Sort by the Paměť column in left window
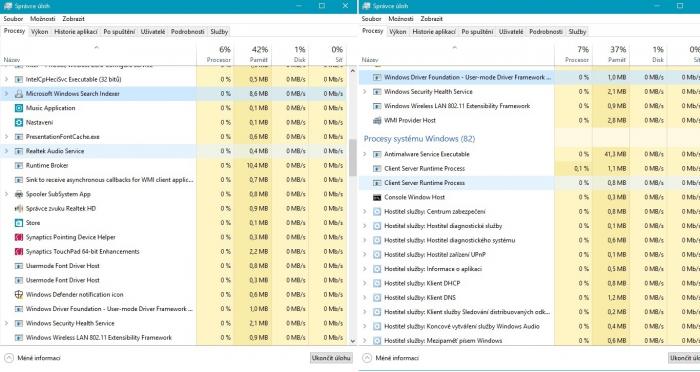Viewport: 700px width, 372px height. pyautogui.click(x=253, y=54)
